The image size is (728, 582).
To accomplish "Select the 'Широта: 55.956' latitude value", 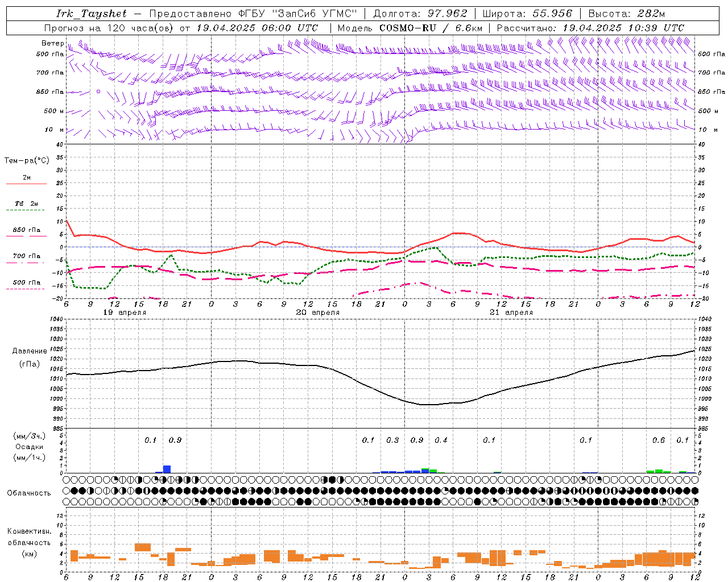I will (527, 14).
